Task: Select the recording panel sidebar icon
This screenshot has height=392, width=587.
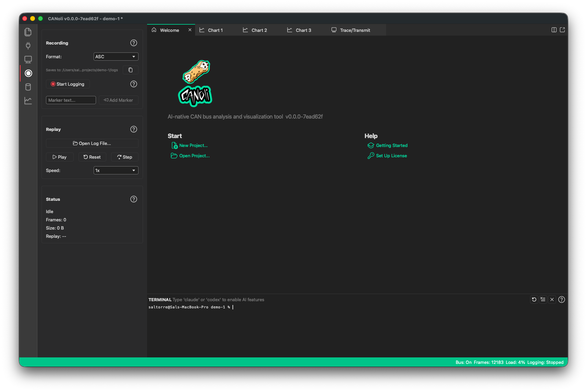Action: [28, 73]
